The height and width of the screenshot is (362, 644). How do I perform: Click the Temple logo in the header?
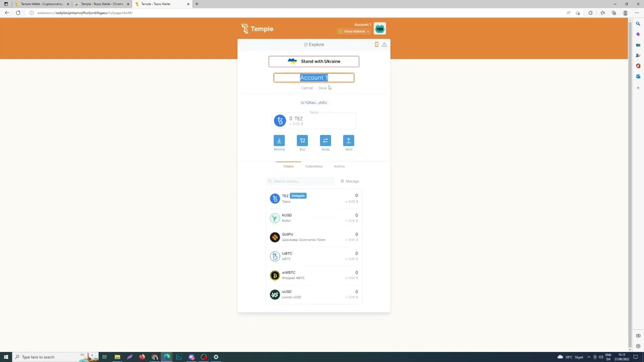pyautogui.click(x=257, y=29)
